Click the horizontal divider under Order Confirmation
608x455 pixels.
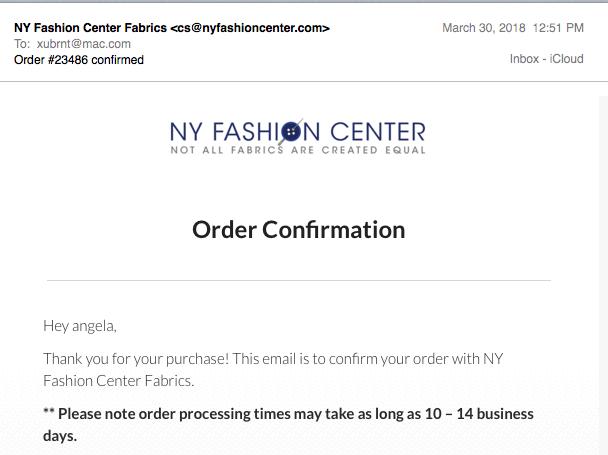(x=299, y=280)
